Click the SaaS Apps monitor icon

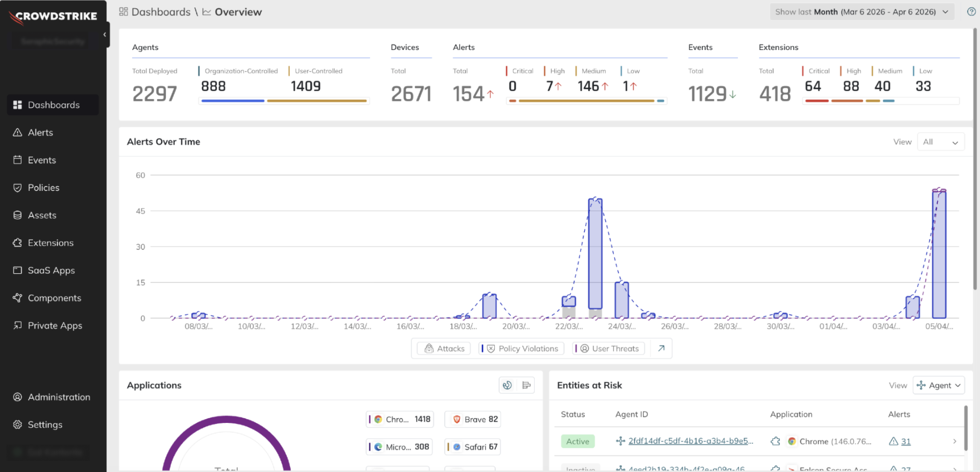pos(18,270)
